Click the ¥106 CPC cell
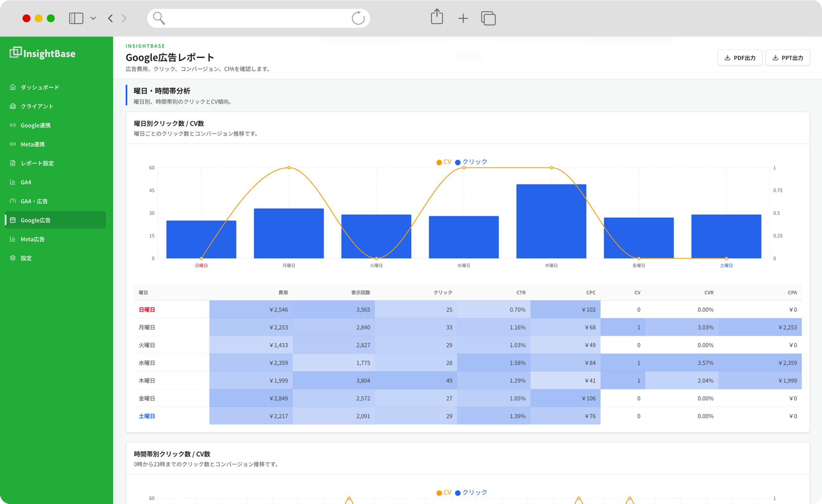Screen dimensions: 822x504 pos(565,398)
